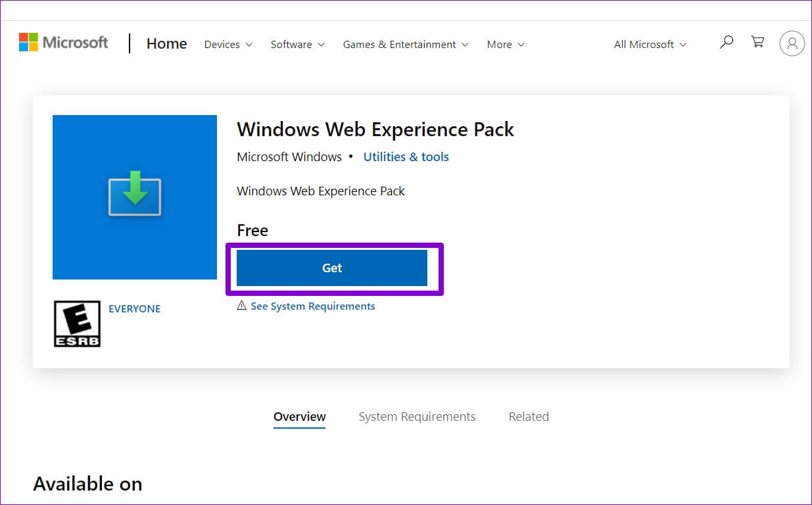Click the warning icon beside See System Requirements

pos(241,306)
